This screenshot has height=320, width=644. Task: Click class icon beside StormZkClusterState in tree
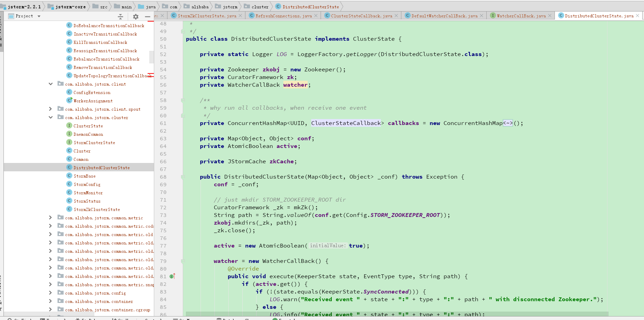(x=69, y=209)
